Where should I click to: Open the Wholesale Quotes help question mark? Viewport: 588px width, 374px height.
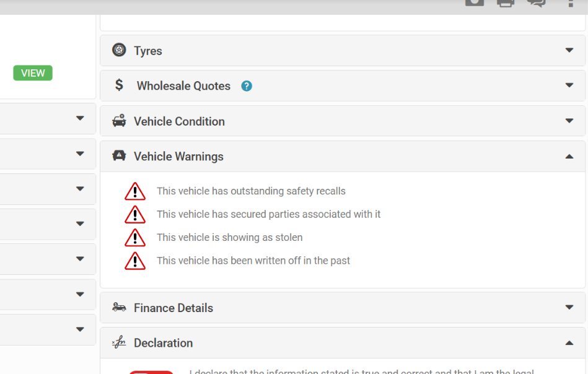(x=247, y=86)
